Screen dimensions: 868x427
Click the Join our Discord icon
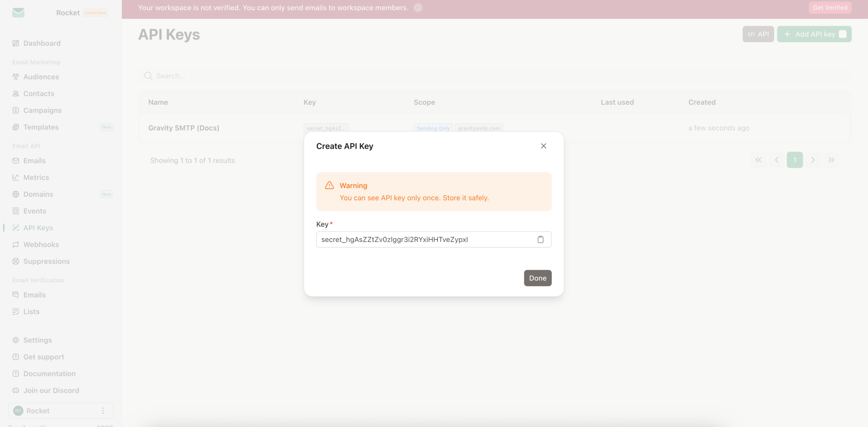click(16, 391)
